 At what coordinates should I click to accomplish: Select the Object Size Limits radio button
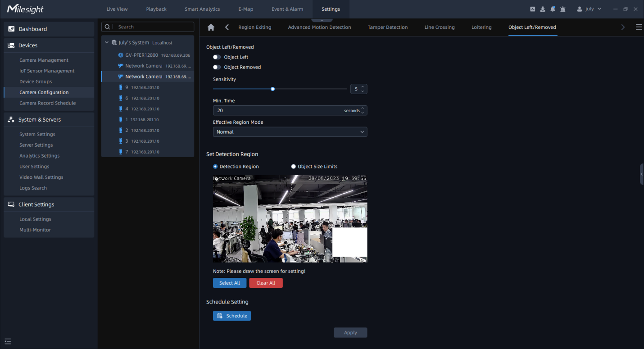pos(294,167)
